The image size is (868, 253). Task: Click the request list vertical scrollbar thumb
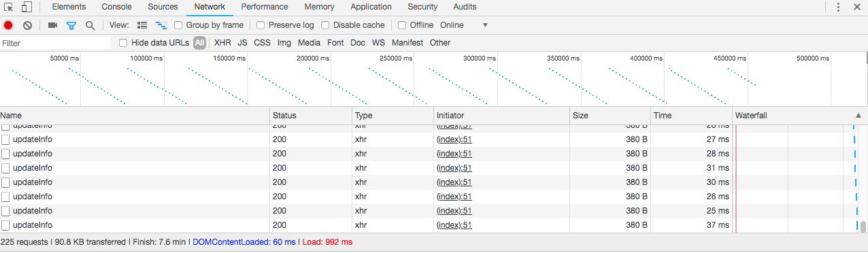(x=863, y=226)
